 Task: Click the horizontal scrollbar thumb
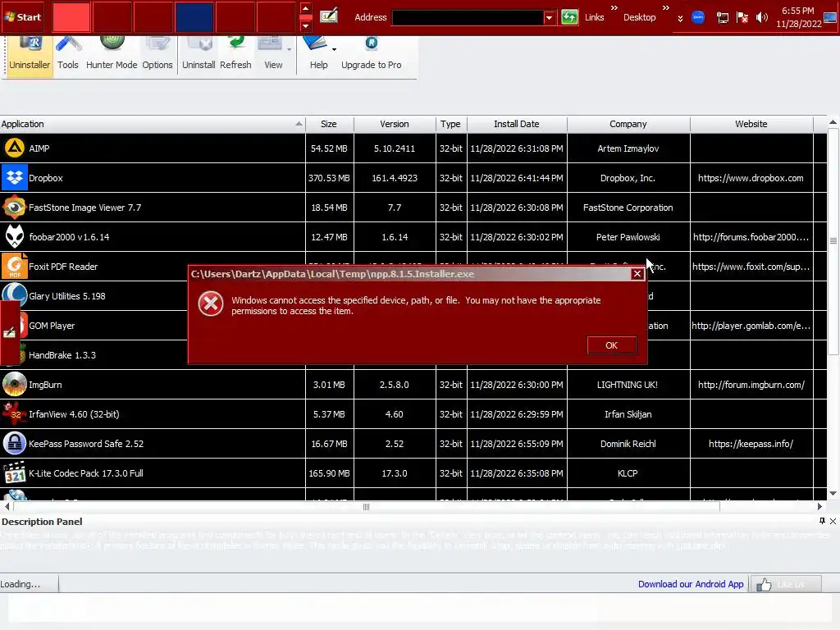coord(367,506)
